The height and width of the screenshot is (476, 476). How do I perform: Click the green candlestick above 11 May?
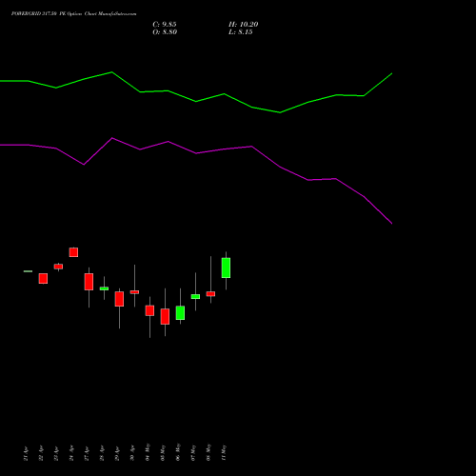coord(226,268)
